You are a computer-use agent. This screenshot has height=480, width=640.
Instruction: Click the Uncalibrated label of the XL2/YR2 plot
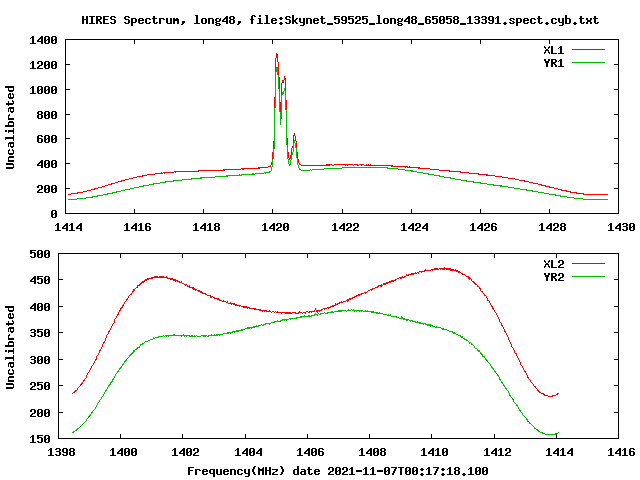pos(10,347)
